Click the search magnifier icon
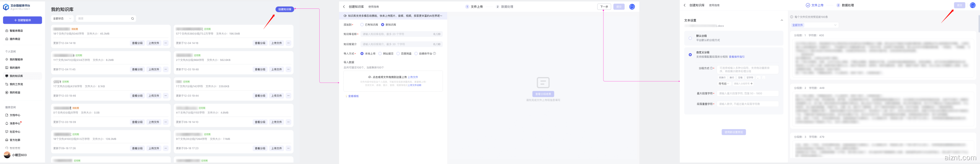The height and width of the screenshot is (164, 980). pyautogui.click(x=132, y=18)
